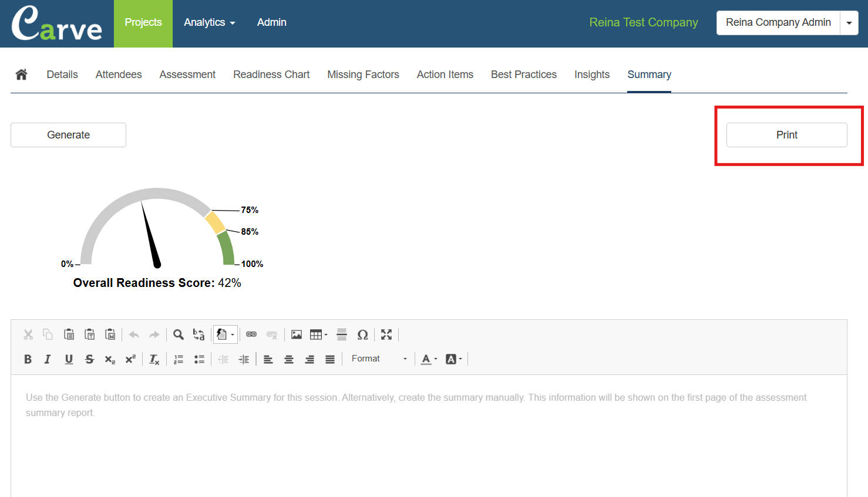The width and height of the screenshot is (868, 497).
Task: Maximize the editor to fullscreen
Action: (386, 334)
